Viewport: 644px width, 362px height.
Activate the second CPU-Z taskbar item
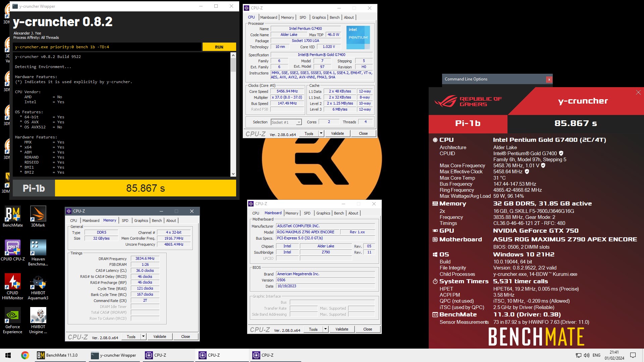(221, 355)
